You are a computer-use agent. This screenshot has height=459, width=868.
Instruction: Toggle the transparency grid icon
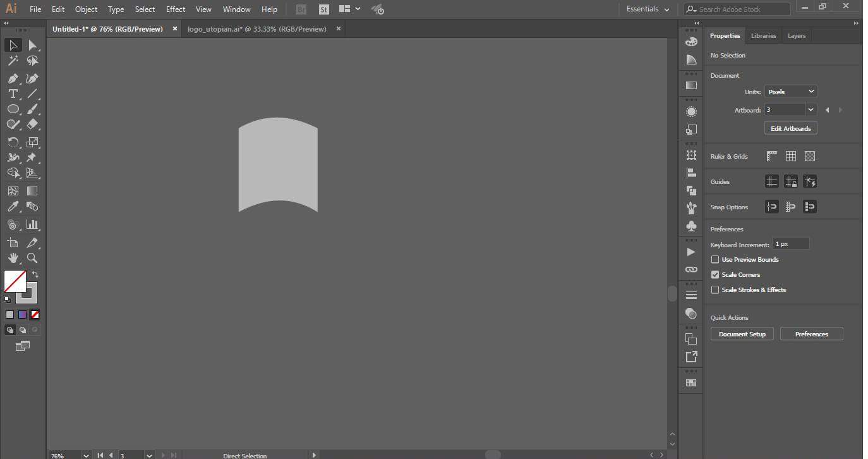(810, 156)
